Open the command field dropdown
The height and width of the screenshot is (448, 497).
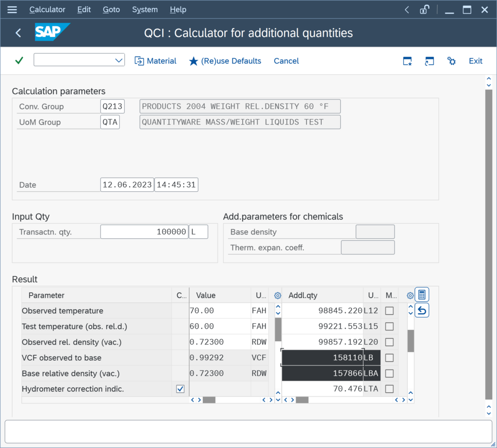point(118,60)
